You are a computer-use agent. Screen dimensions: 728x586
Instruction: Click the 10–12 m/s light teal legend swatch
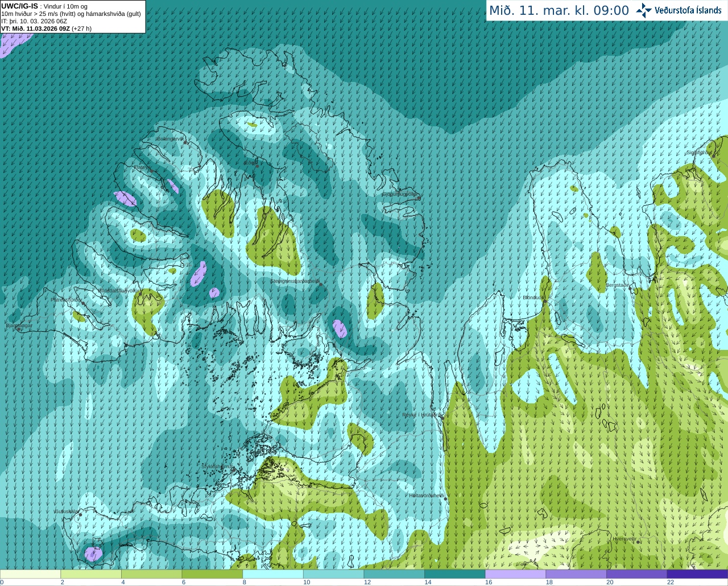(333, 574)
